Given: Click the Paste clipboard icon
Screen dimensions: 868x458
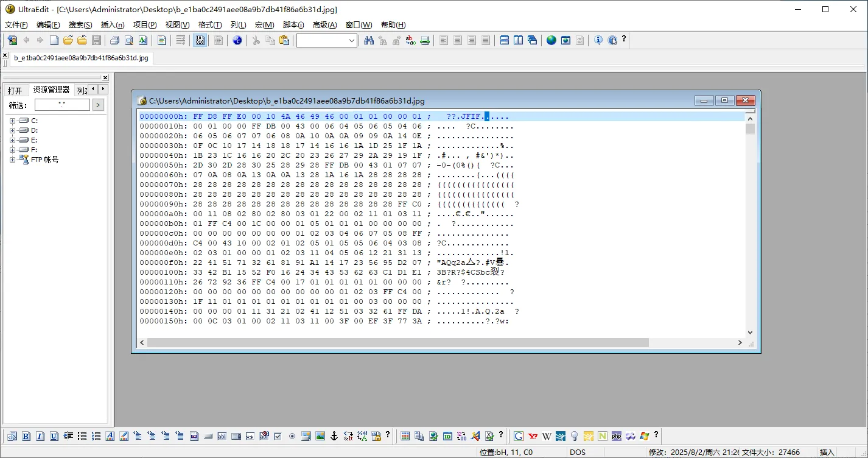Looking at the screenshot, I should [284, 40].
